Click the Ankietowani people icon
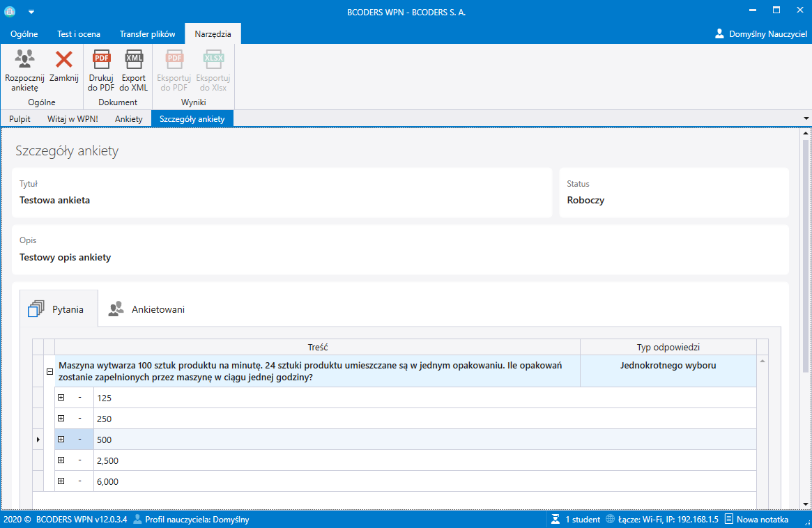Image resolution: width=812 pixels, height=528 pixels. click(116, 309)
